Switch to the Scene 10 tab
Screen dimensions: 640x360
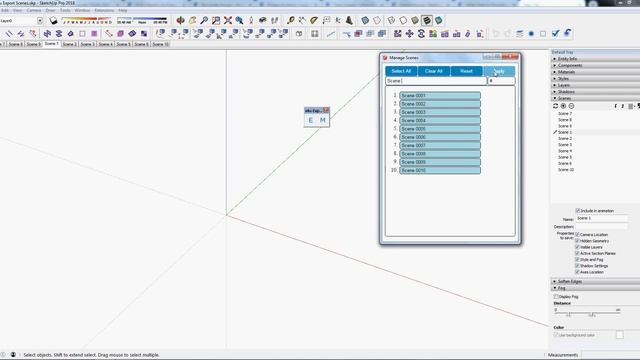pos(160,44)
